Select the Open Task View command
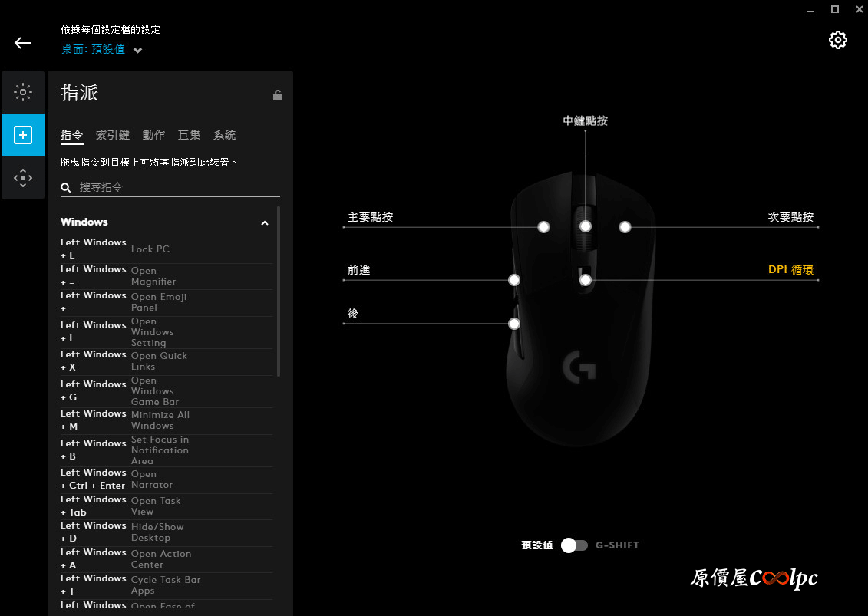868x616 pixels. [x=167, y=506]
